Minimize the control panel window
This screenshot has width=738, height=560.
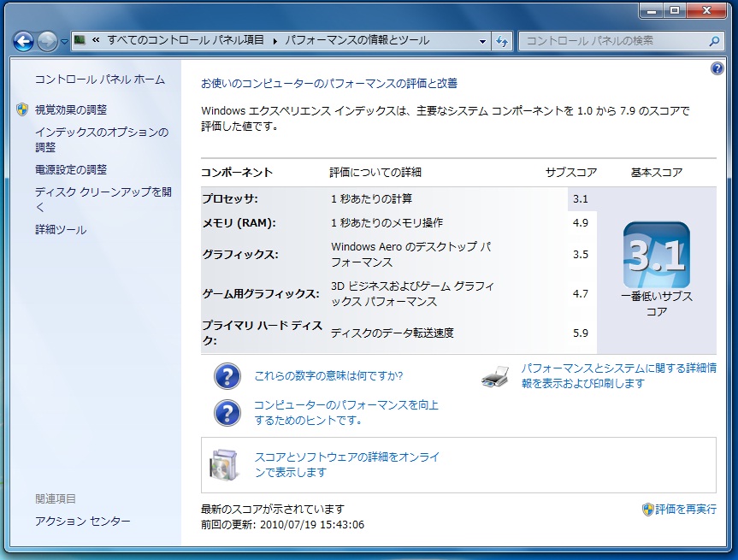[652, 11]
